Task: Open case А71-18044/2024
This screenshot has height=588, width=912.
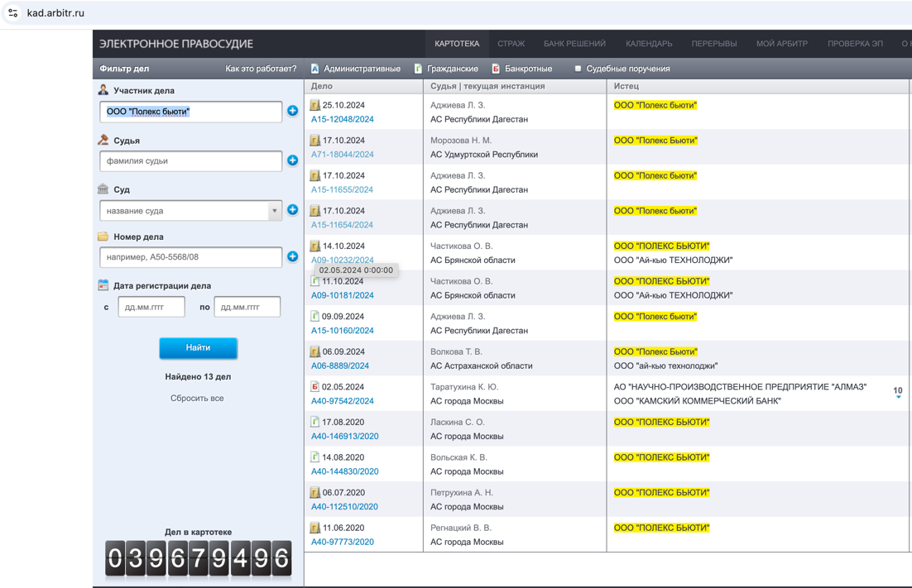Action: (x=343, y=155)
